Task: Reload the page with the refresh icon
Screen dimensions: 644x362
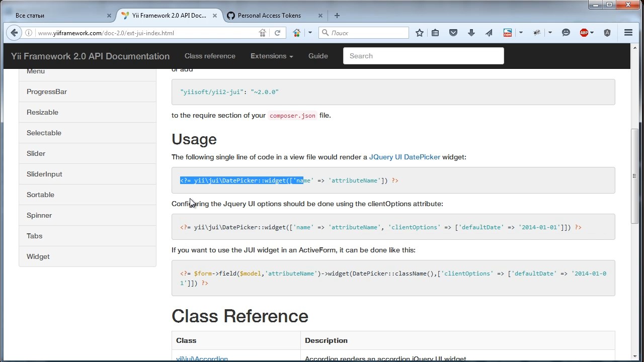Action: pos(277,33)
